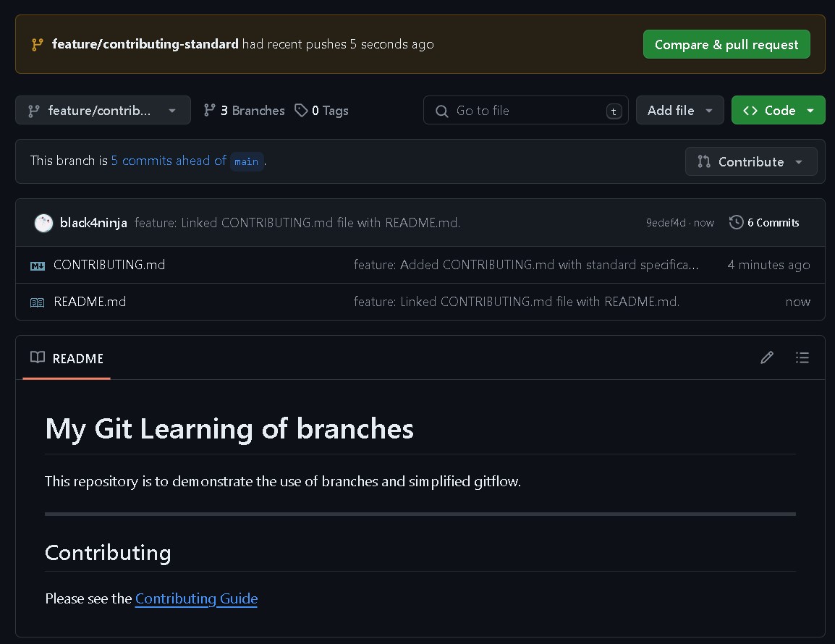Open the 9edef4d commit hash link
The image size is (835, 644).
pyautogui.click(x=665, y=223)
